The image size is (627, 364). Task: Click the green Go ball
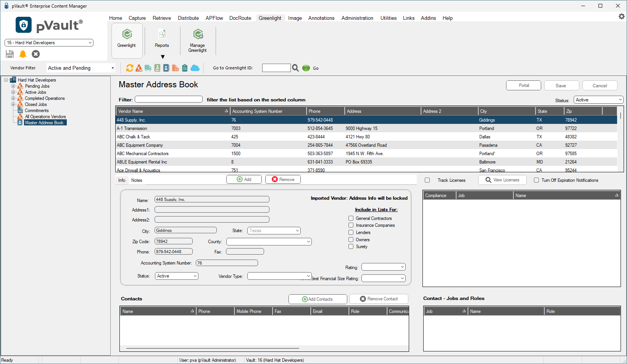306,68
